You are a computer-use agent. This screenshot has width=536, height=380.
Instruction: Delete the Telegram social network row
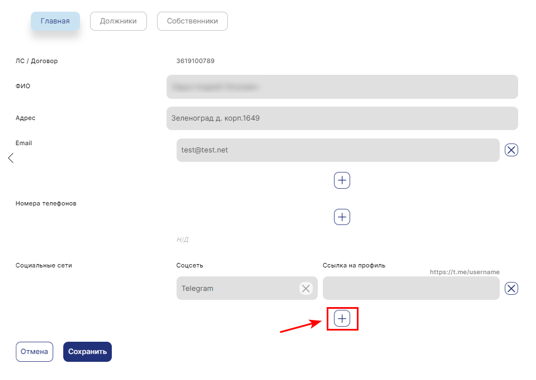pos(511,288)
